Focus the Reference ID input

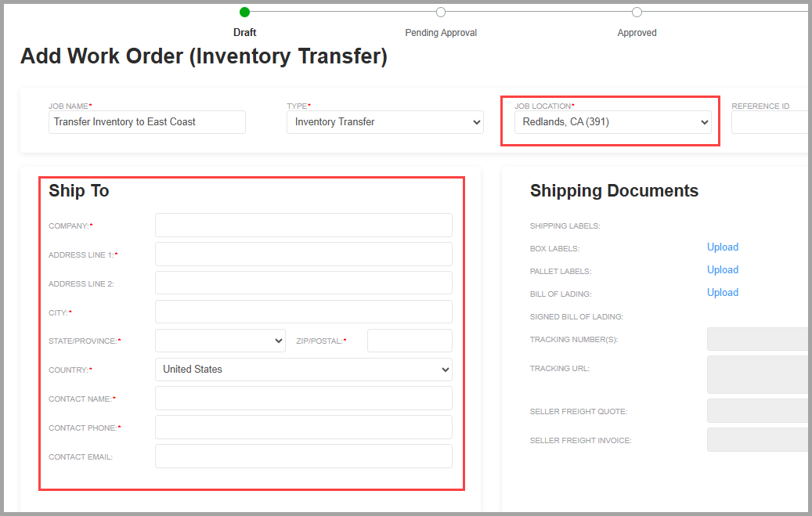pos(770,122)
